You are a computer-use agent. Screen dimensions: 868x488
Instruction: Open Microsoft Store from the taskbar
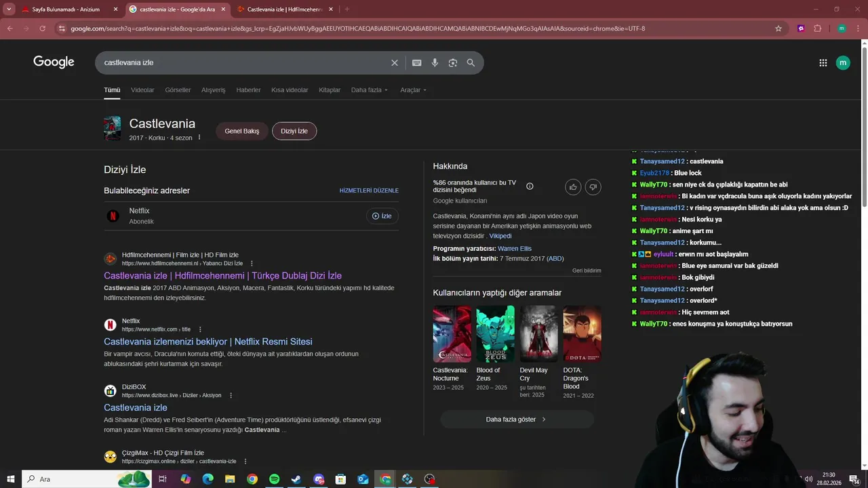click(x=340, y=479)
